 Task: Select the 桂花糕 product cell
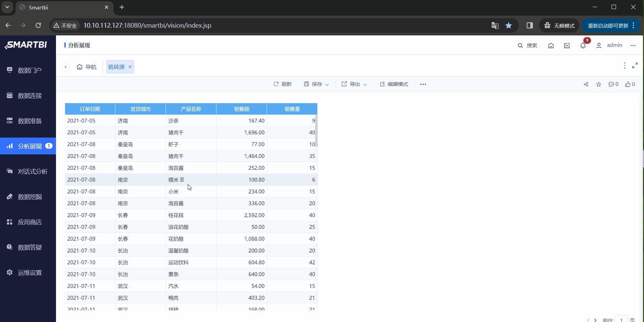click(x=191, y=215)
